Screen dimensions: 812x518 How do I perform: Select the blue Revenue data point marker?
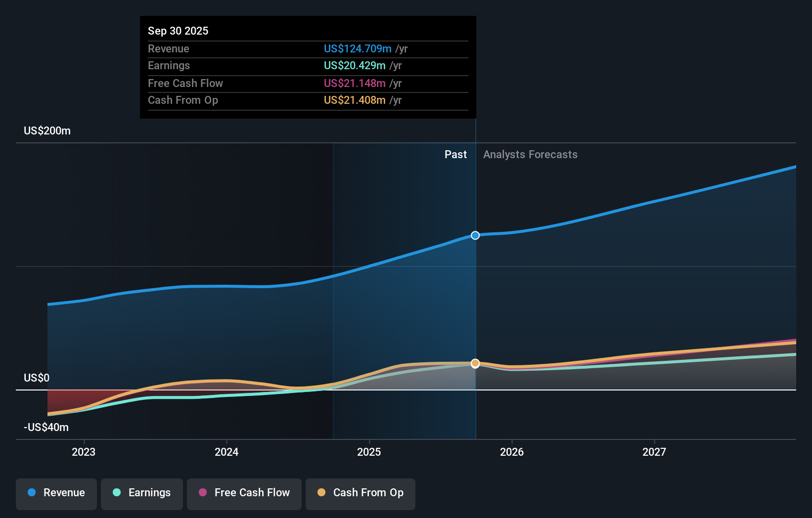point(475,235)
